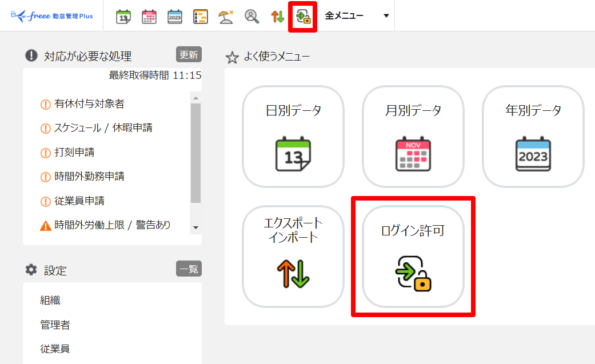Click the ログイン許可 tile
The image size is (595, 364).
pyautogui.click(x=413, y=257)
